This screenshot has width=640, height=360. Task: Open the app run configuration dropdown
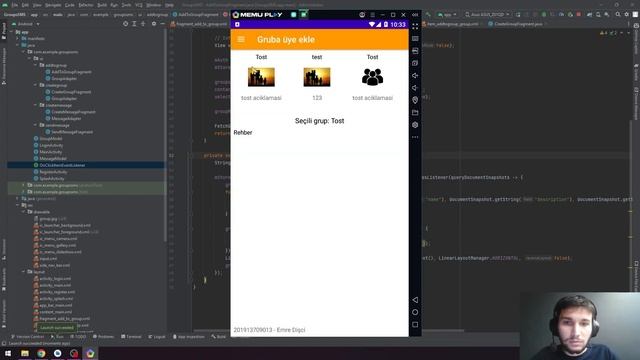coord(447,15)
